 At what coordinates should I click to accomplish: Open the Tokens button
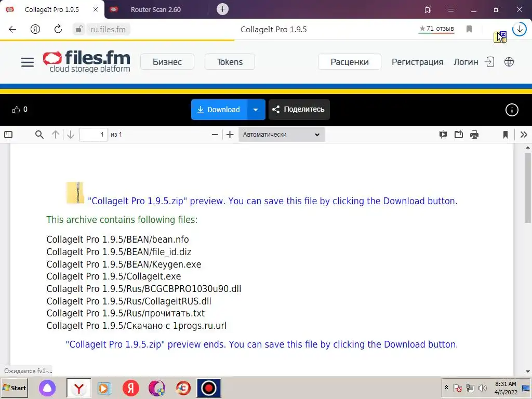(x=230, y=62)
